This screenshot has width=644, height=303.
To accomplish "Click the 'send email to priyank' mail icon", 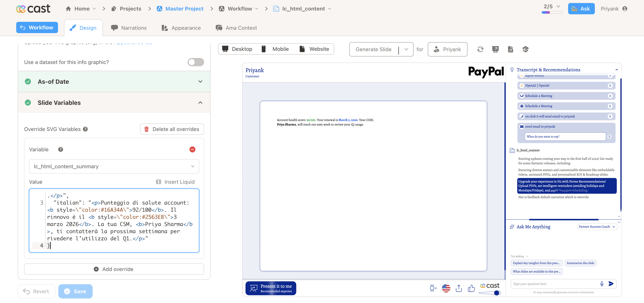I will tap(522, 127).
